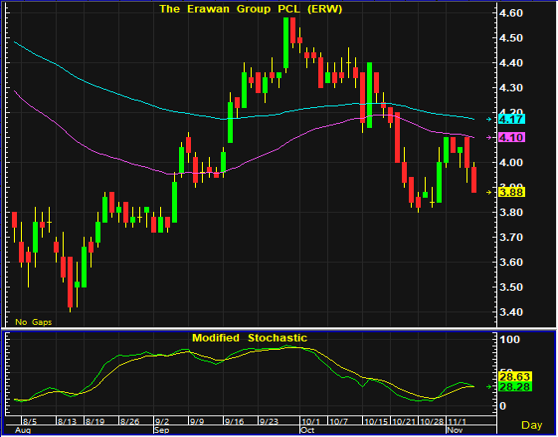The height and width of the screenshot is (437, 558).
Task: Click the 10/21 date marker
Action: click(404, 422)
